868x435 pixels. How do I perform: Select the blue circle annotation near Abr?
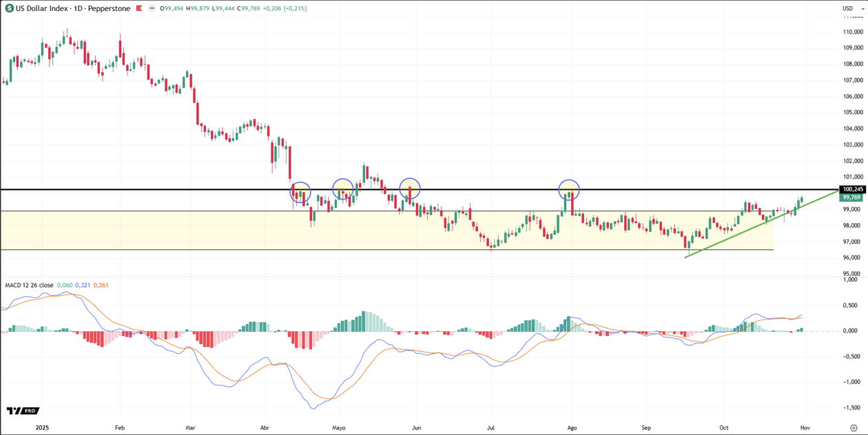(x=301, y=191)
